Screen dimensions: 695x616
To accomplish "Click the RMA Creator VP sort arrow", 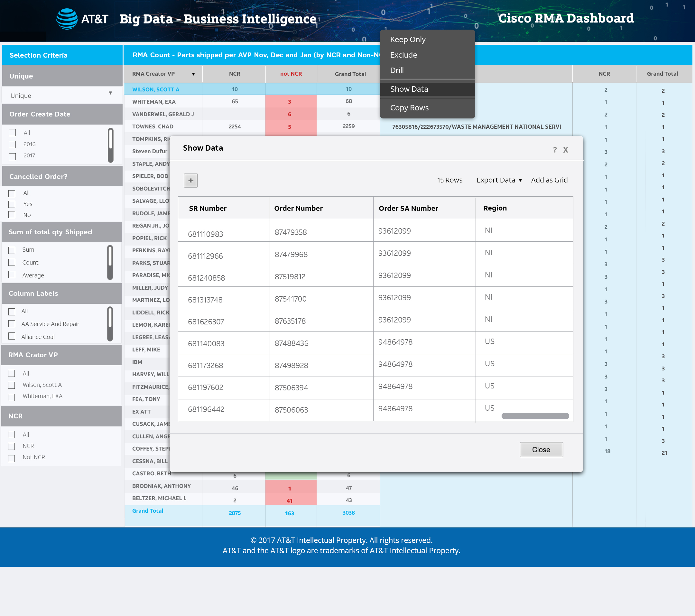I will tap(193, 74).
